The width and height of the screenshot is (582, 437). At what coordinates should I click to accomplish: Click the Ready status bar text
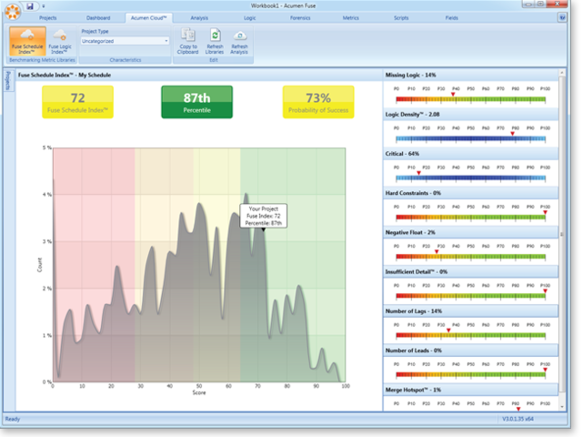click(12, 419)
